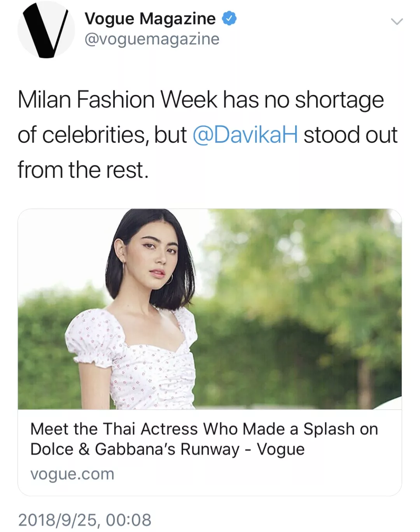Open the Vogue Magazine display name
This screenshot has width=420, height=532.
150,18
